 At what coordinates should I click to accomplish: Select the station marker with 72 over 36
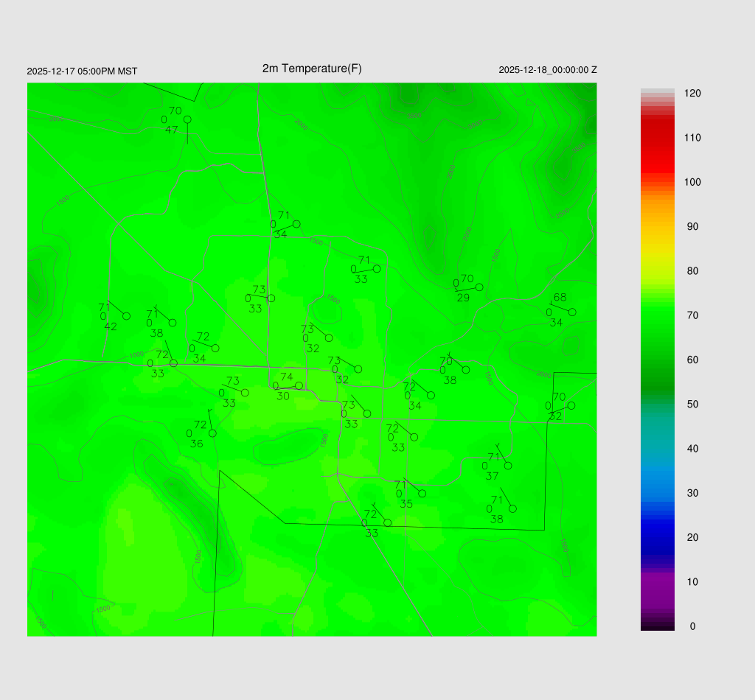pyautogui.click(x=212, y=433)
